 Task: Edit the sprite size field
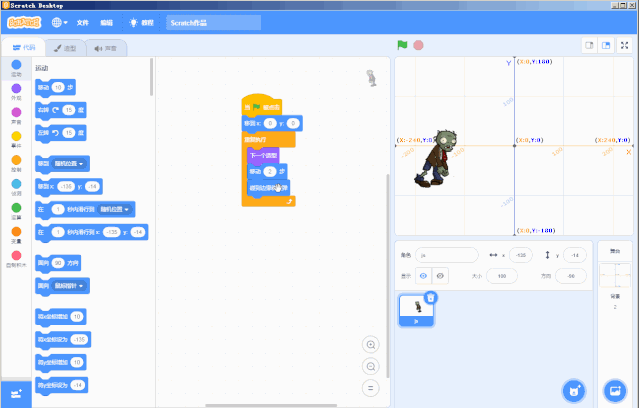(x=502, y=276)
